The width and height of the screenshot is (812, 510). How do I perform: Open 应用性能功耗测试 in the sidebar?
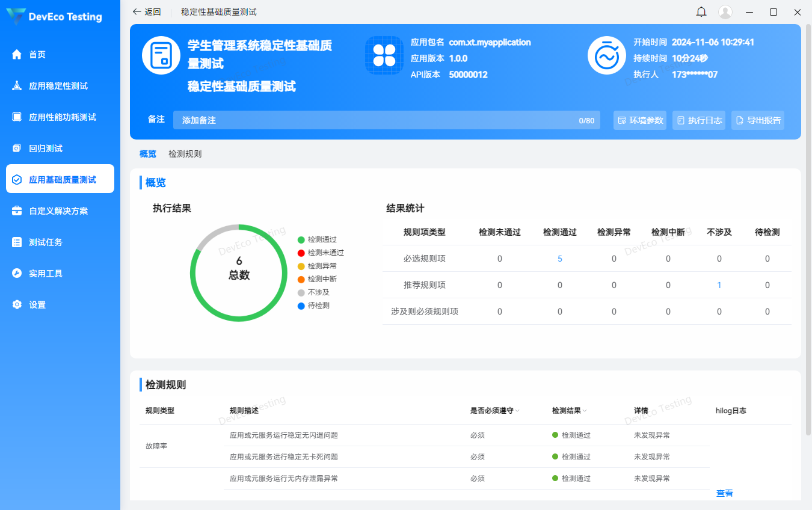coord(60,117)
